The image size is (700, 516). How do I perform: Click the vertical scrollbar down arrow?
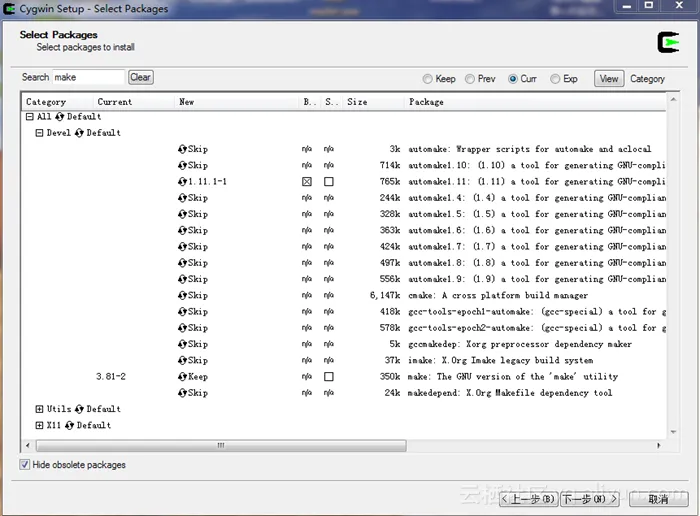tap(673, 432)
